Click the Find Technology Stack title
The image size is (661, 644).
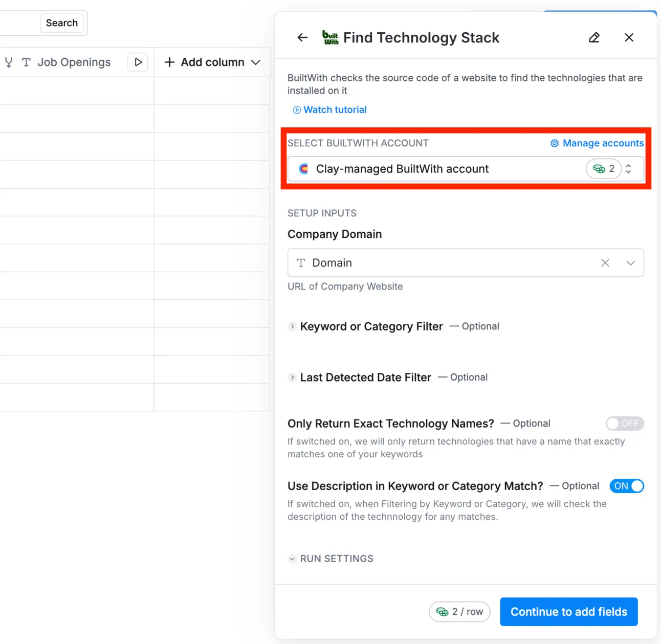click(421, 38)
